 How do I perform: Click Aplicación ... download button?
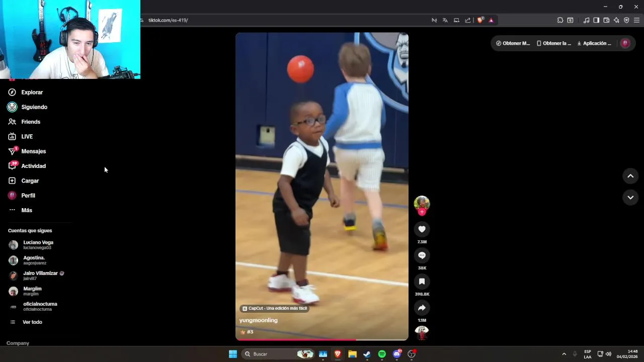tap(594, 43)
